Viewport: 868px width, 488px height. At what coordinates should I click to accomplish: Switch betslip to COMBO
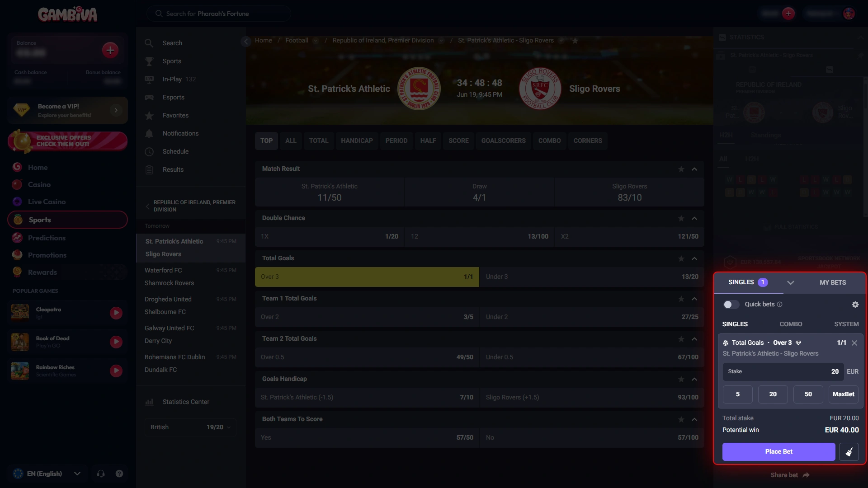[x=791, y=324]
